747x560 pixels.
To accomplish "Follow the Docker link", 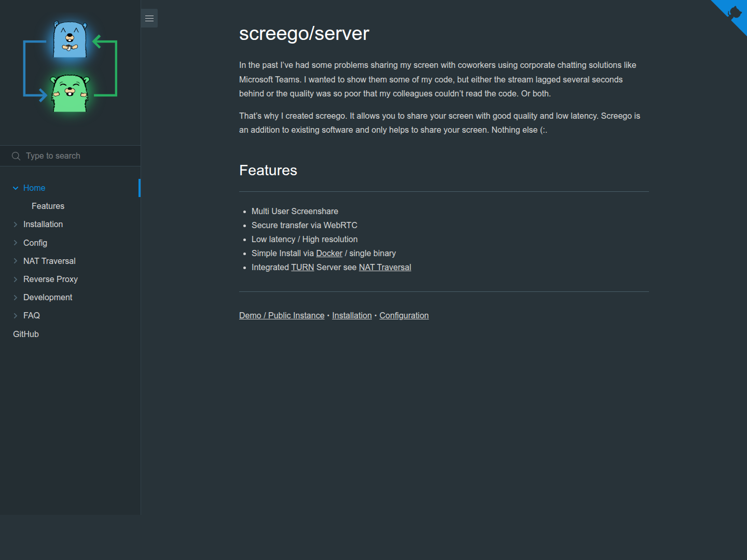I will pyautogui.click(x=329, y=253).
